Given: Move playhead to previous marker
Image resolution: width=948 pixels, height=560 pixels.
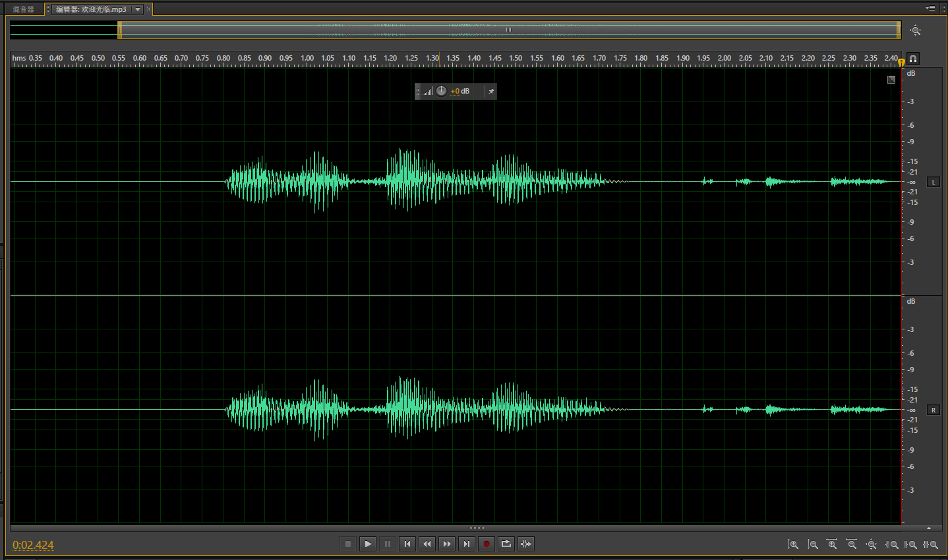Looking at the screenshot, I should [x=407, y=544].
